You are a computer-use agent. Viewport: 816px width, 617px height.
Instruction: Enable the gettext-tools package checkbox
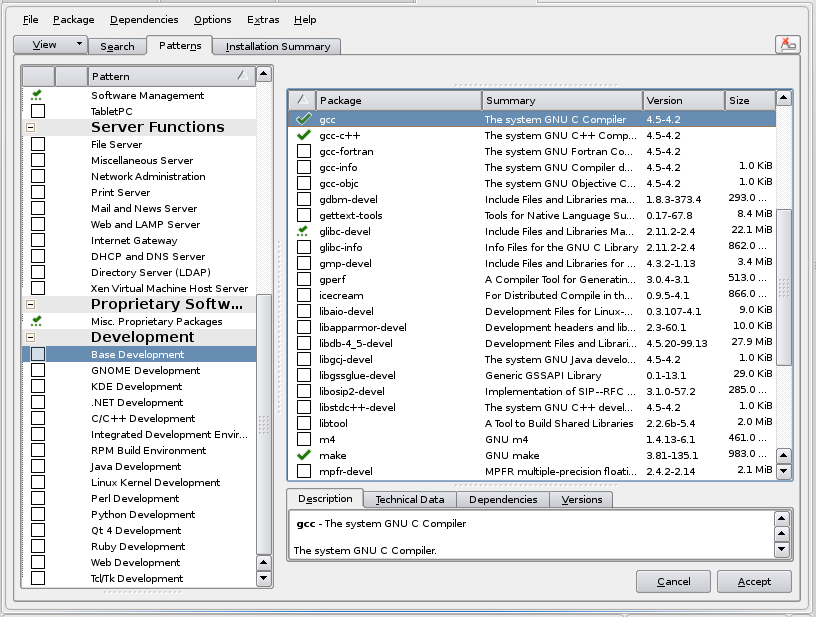pos(304,215)
